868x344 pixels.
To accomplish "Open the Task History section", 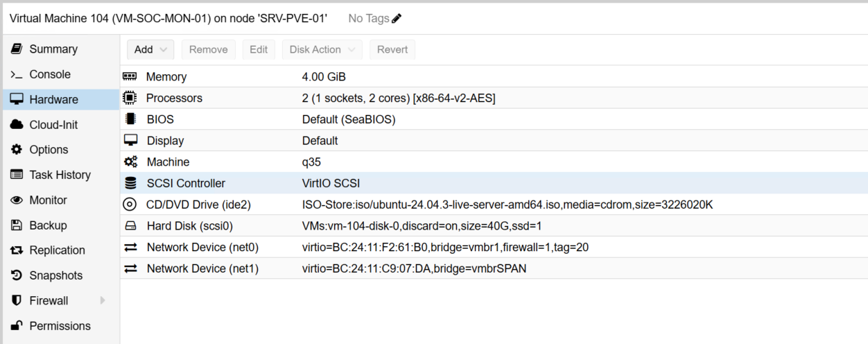I will click(60, 175).
